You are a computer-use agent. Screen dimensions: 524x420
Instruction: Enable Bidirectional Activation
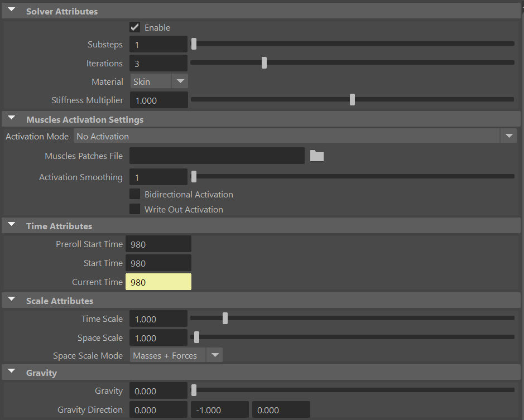coord(134,194)
